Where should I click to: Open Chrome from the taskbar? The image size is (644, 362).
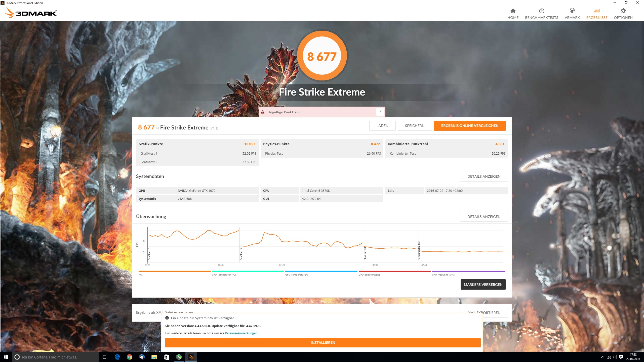(129, 357)
